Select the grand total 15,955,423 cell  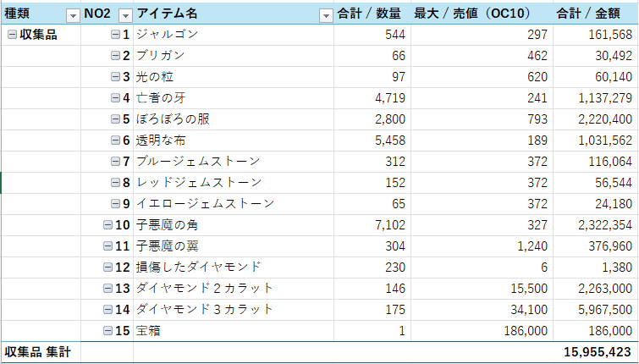(x=598, y=351)
